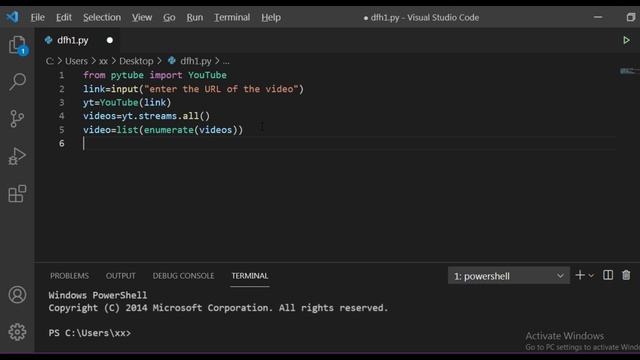This screenshot has width=640, height=360.
Task: Click line number 1 in gutter
Action: click(x=62, y=75)
